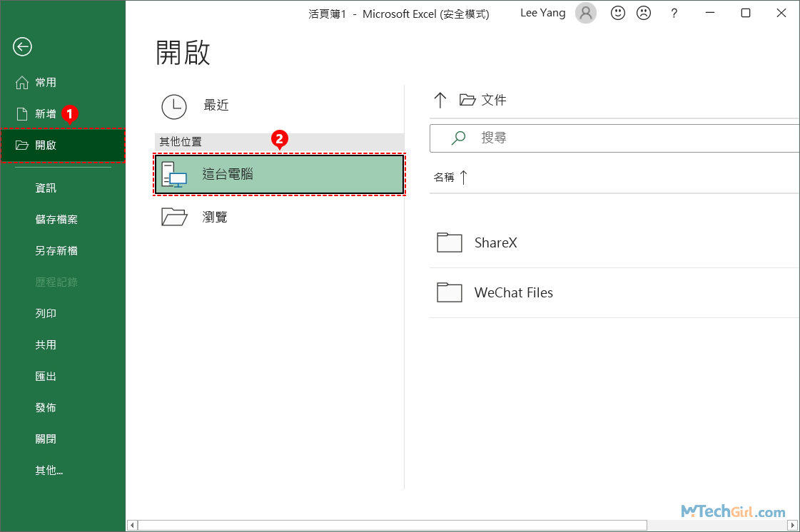Screen dimensions: 800x532
Task: Open the ShareX folder
Action: [495, 243]
